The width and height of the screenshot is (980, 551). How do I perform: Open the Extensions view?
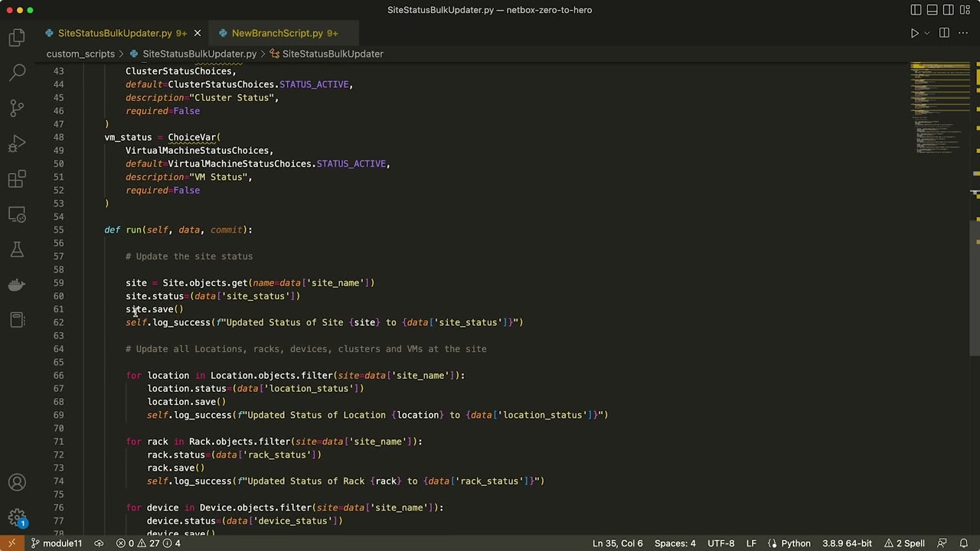(17, 178)
